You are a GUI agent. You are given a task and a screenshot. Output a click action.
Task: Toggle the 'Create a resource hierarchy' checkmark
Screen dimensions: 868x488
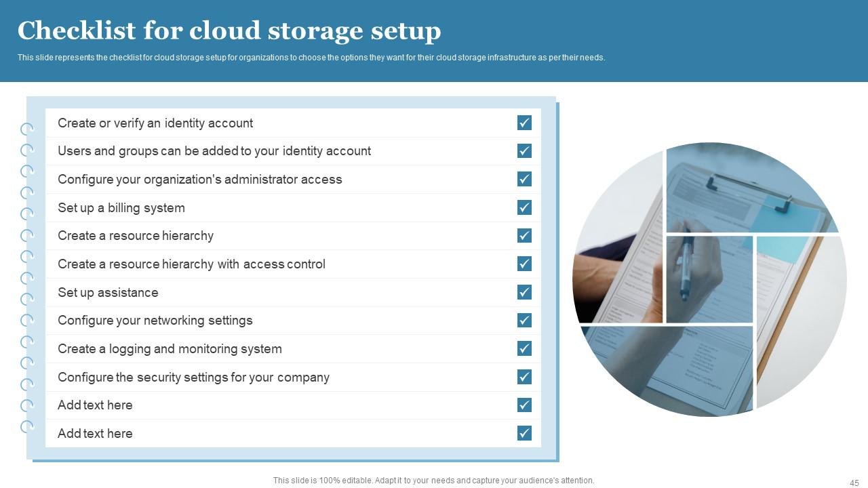524,235
